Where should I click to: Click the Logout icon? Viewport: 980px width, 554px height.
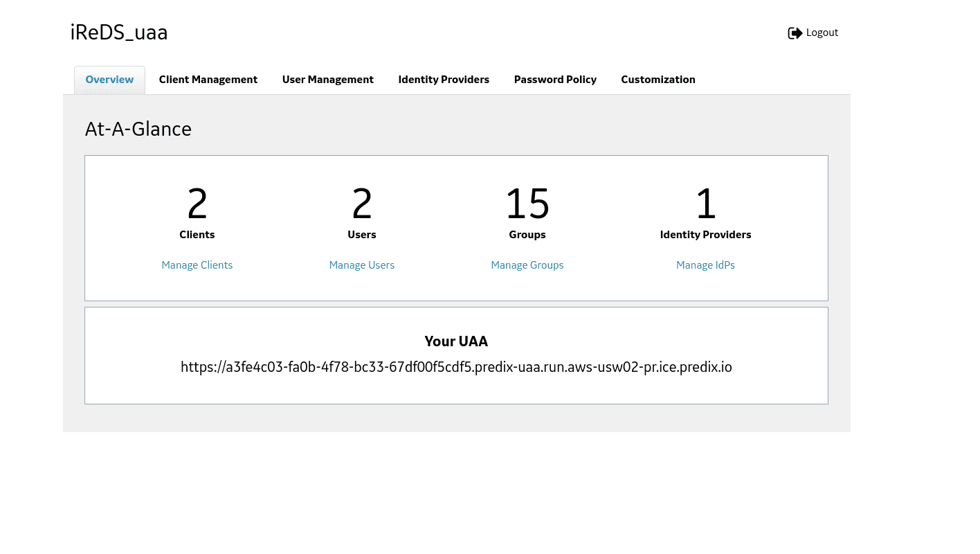(x=795, y=33)
